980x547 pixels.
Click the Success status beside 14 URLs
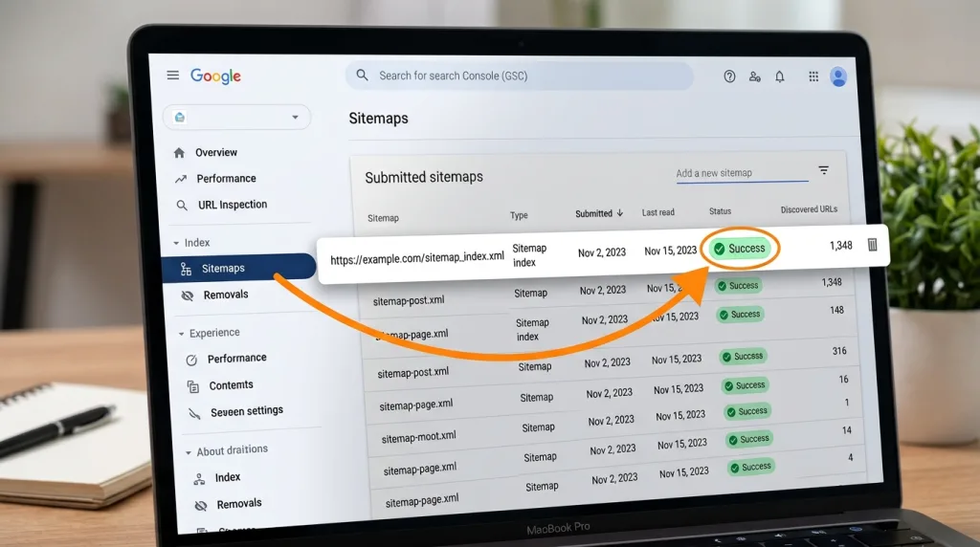coord(748,439)
